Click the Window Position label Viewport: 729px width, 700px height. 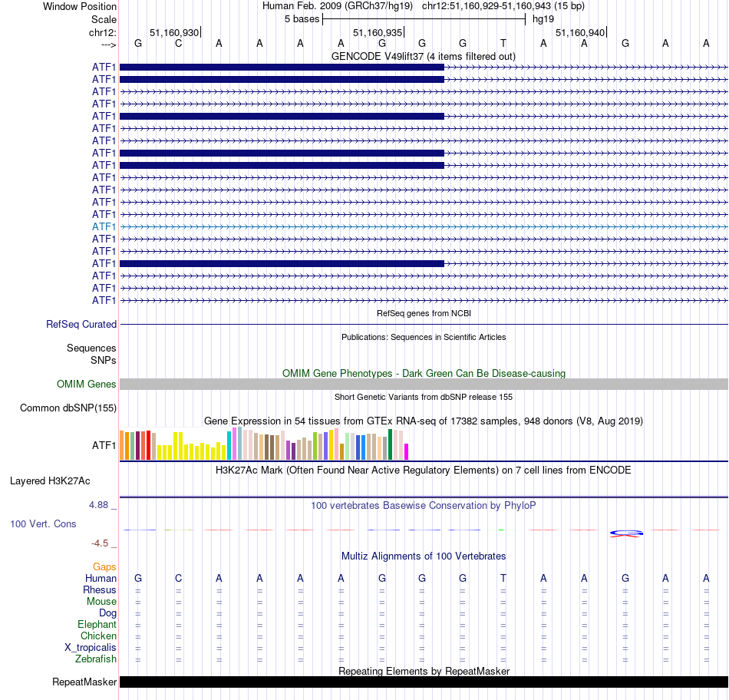[80, 6]
